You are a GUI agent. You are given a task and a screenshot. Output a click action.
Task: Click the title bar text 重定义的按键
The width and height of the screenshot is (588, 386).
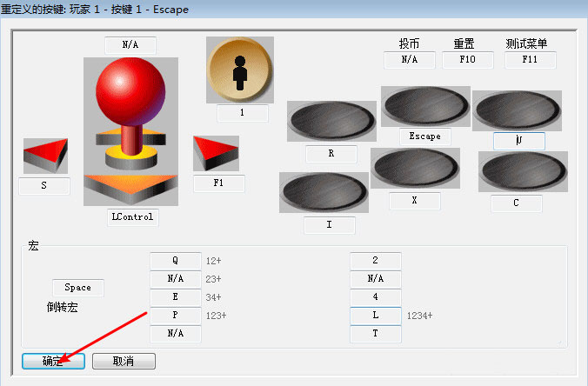(x=33, y=9)
